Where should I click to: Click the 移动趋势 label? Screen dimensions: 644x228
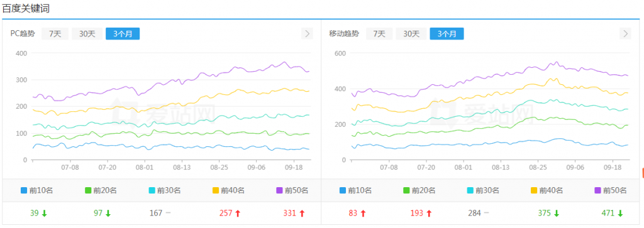click(344, 34)
